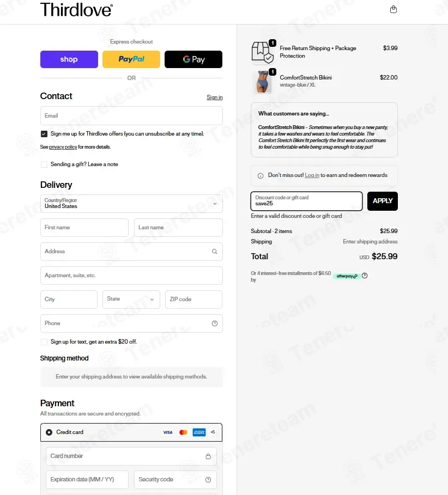Apply the save25 discount code
448x495 pixels.
(x=382, y=201)
